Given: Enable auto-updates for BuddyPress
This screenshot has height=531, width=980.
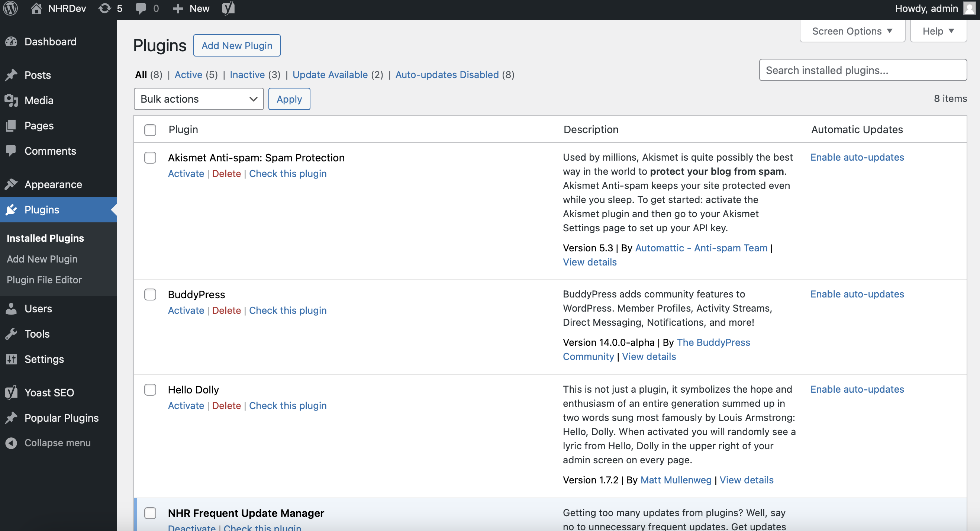Looking at the screenshot, I should pos(857,294).
